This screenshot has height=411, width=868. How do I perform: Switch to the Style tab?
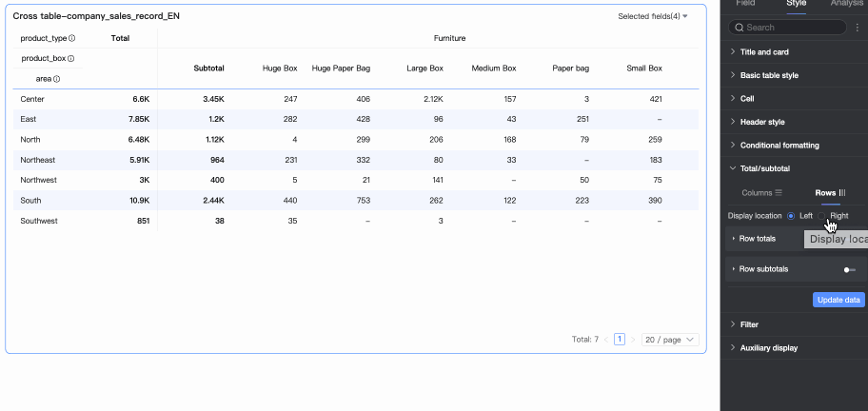click(796, 3)
